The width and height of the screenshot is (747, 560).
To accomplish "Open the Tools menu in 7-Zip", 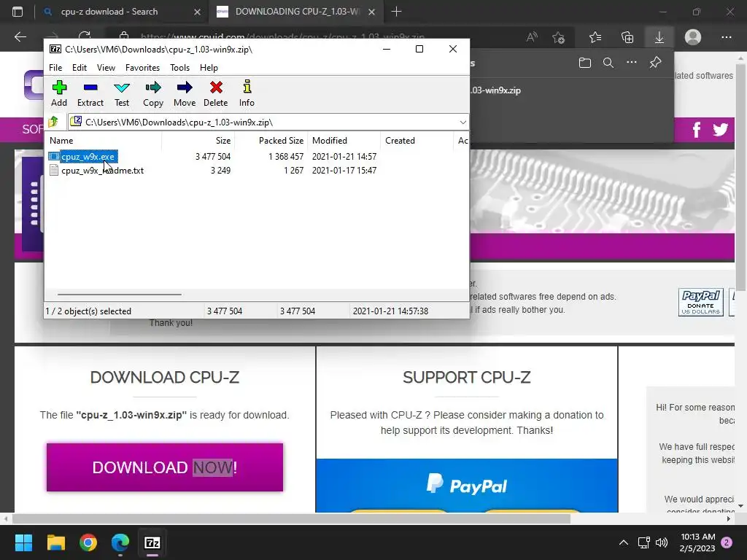I will (179, 68).
